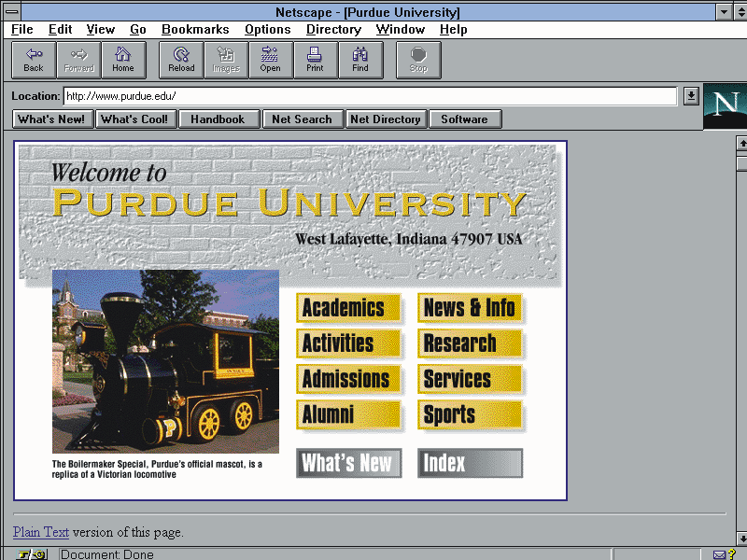Click the vertical scrollbar up arrow
This screenshot has width=747, height=560.
pos(741,143)
